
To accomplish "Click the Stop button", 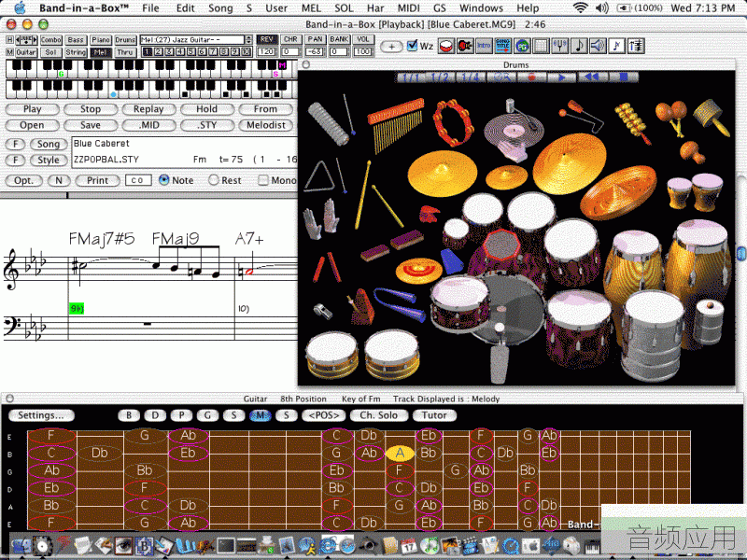I will click(x=91, y=109).
